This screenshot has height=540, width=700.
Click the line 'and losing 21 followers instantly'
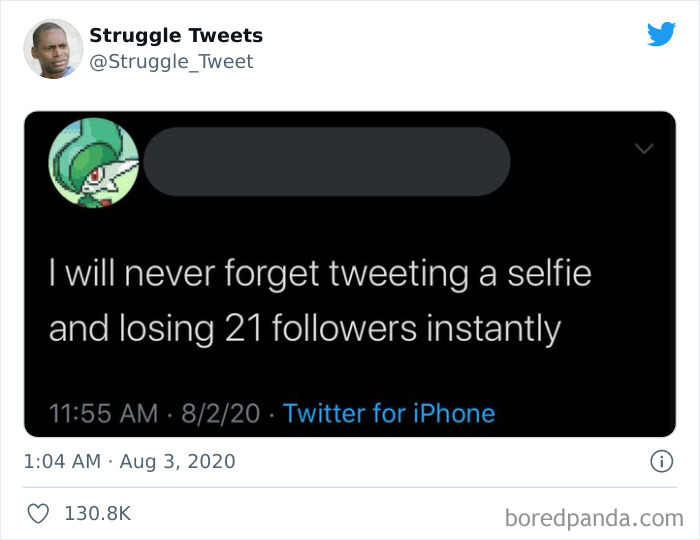pos(305,328)
